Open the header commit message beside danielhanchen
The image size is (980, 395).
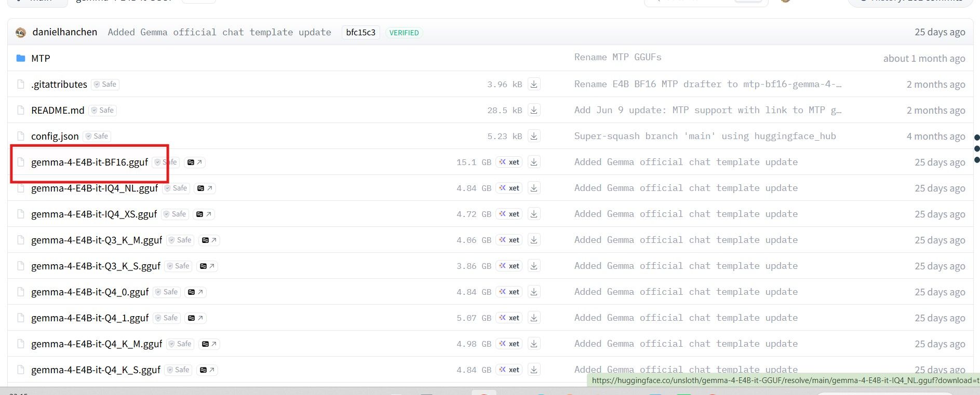tap(219, 32)
